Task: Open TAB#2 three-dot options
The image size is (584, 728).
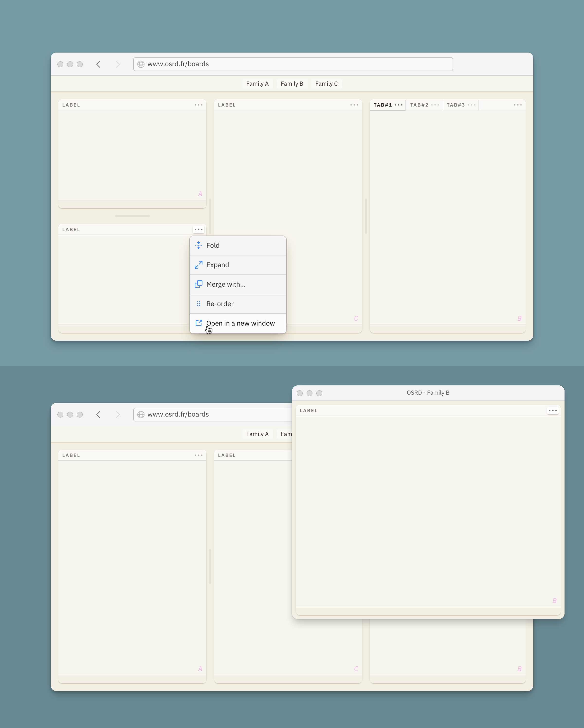Action: [x=435, y=105]
